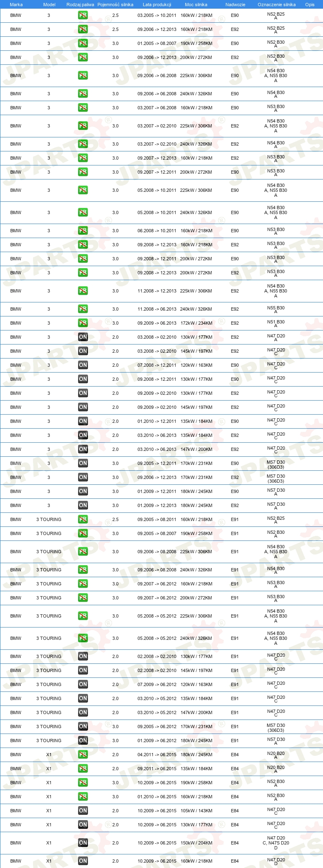The height and width of the screenshot is (868, 323).
Task: Click the Model column header
Action: click(x=49, y=5)
